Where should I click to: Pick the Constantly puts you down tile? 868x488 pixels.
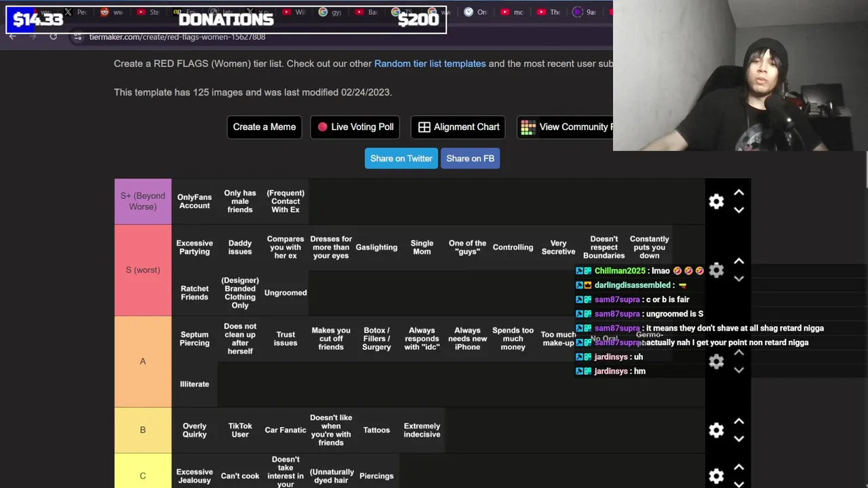tap(649, 247)
